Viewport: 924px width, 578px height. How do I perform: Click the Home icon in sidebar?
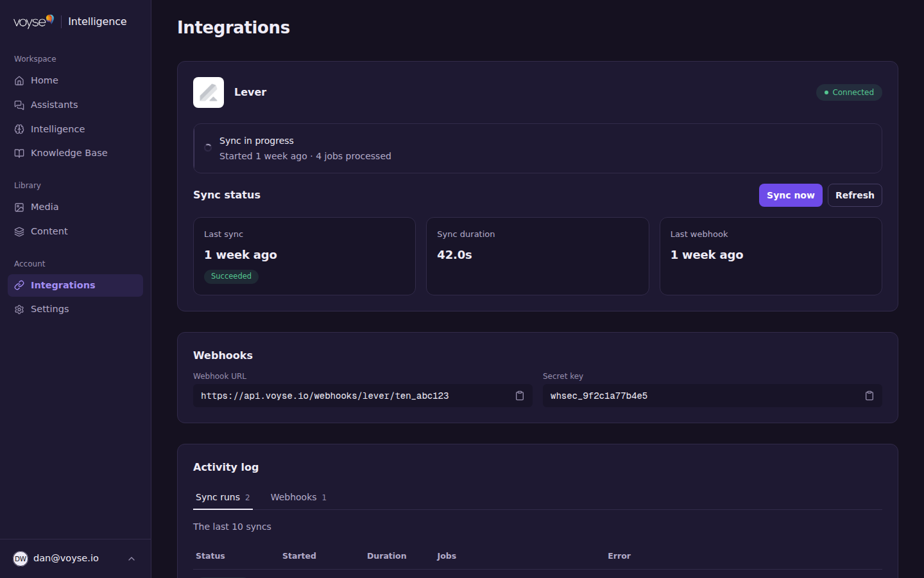click(x=19, y=81)
